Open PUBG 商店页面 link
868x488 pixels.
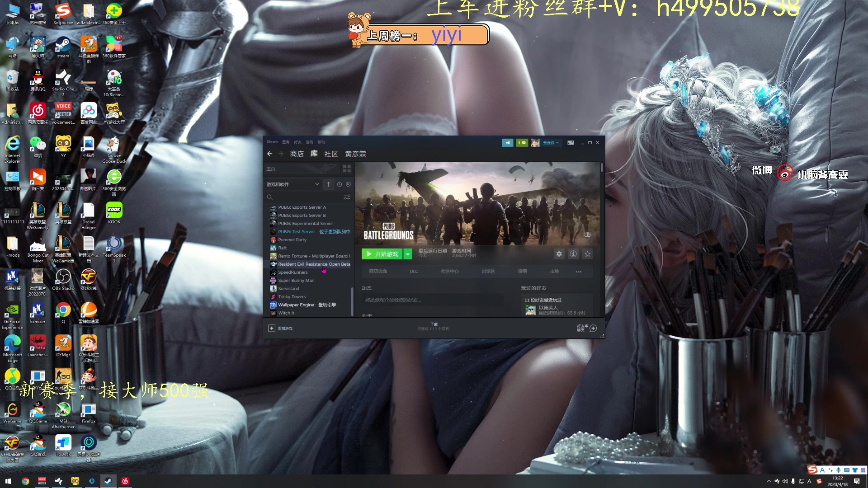click(x=378, y=272)
